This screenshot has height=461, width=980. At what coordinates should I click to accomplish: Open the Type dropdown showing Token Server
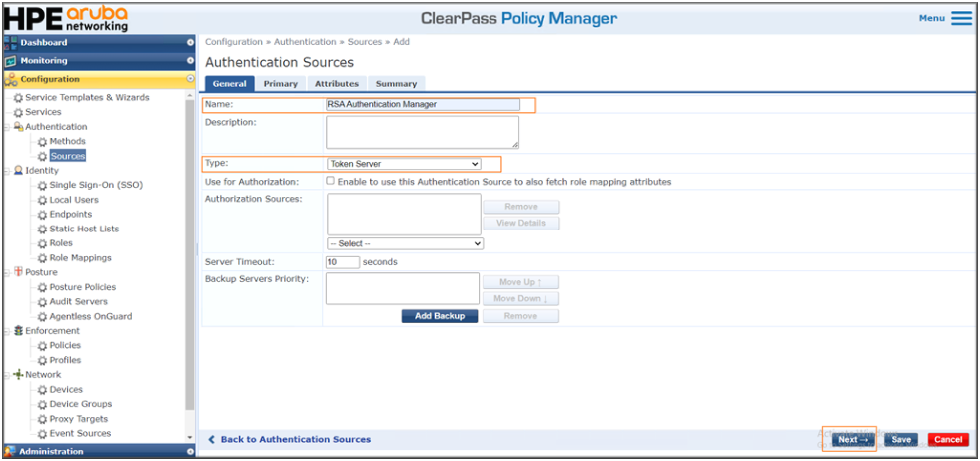click(404, 164)
